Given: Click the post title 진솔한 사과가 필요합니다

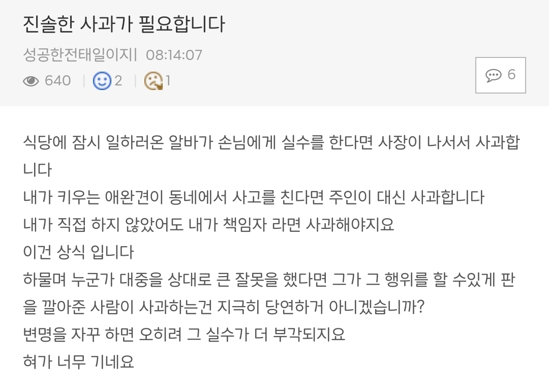Looking at the screenshot, I should pos(124,24).
